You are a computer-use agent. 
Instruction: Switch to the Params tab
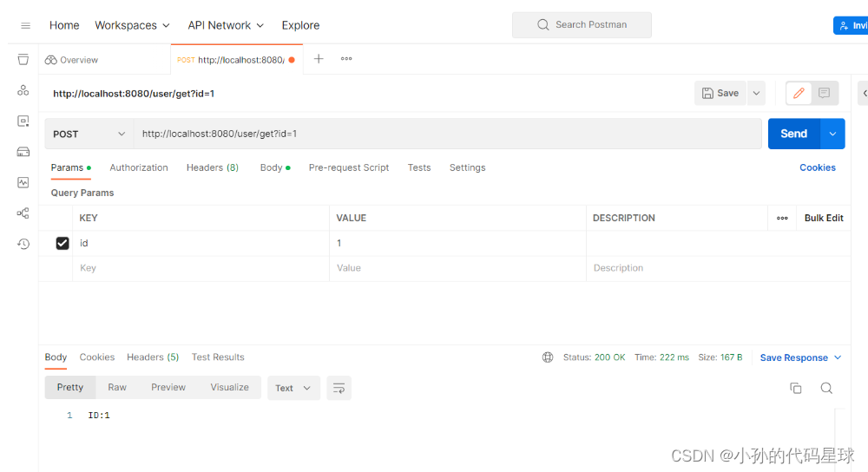point(71,167)
